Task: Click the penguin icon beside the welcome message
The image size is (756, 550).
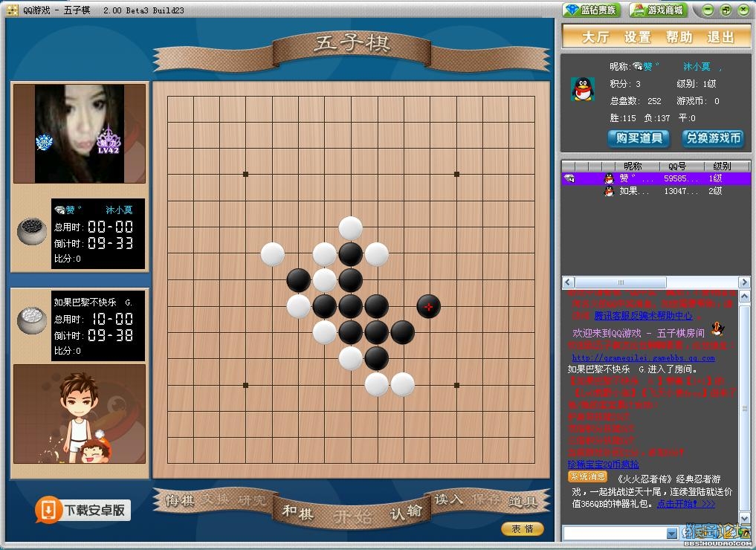Action: [x=717, y=329]
